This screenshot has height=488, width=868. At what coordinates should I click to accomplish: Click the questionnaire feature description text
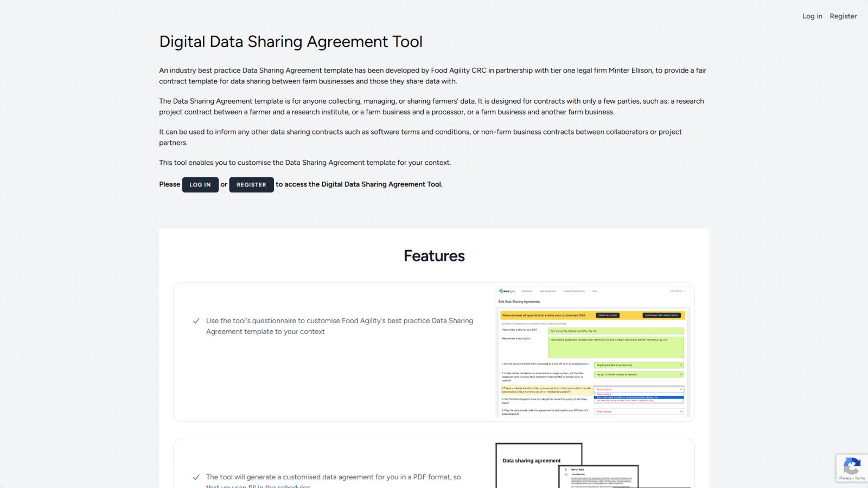pyautogui.click(x=340, y=326)
